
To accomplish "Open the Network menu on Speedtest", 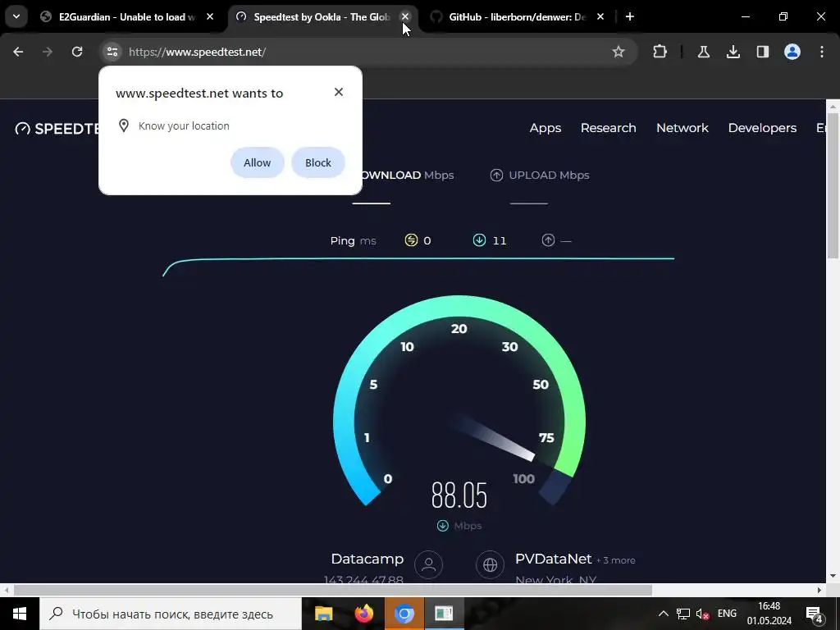I will click(682, 128).
